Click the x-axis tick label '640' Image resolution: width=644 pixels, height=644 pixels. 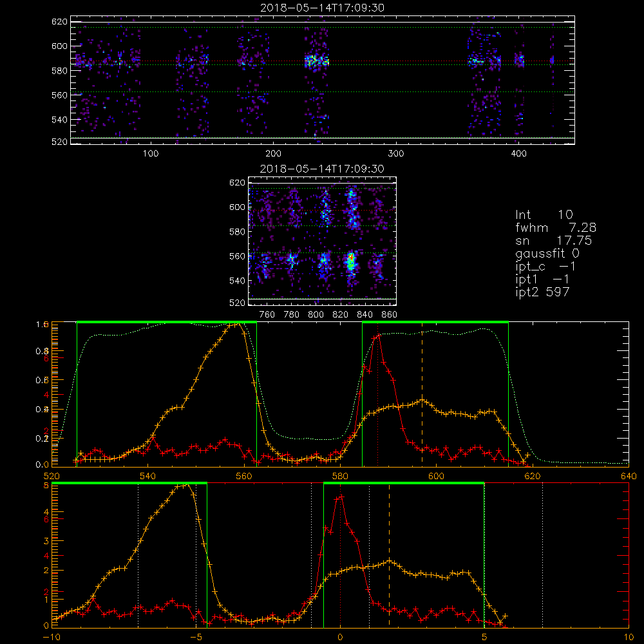click(x=629, y=477)
